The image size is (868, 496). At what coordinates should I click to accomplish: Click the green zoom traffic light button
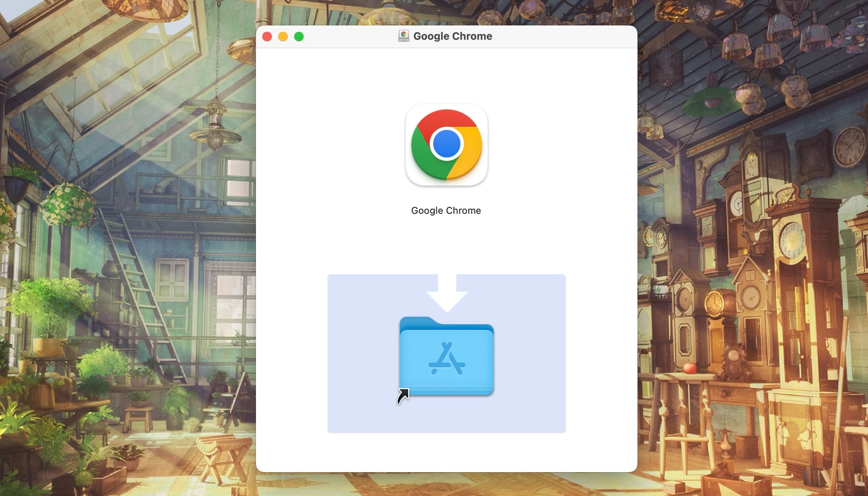click(298, 36)
